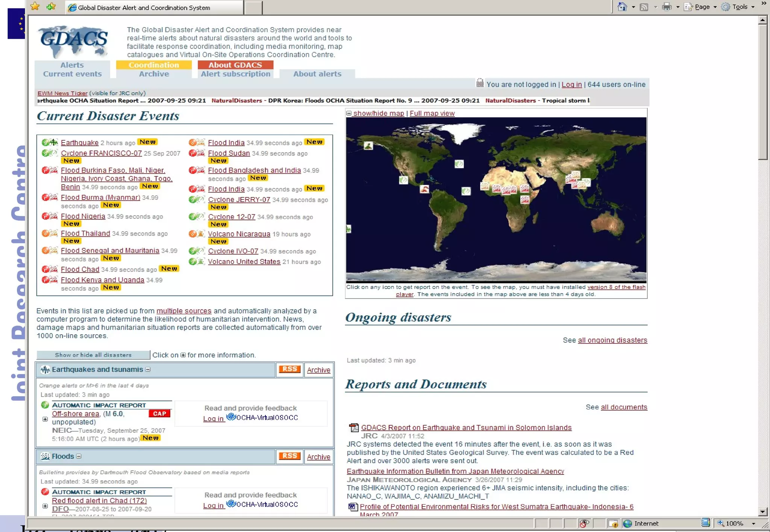Click the Favorites star icon

coord(35,6)
